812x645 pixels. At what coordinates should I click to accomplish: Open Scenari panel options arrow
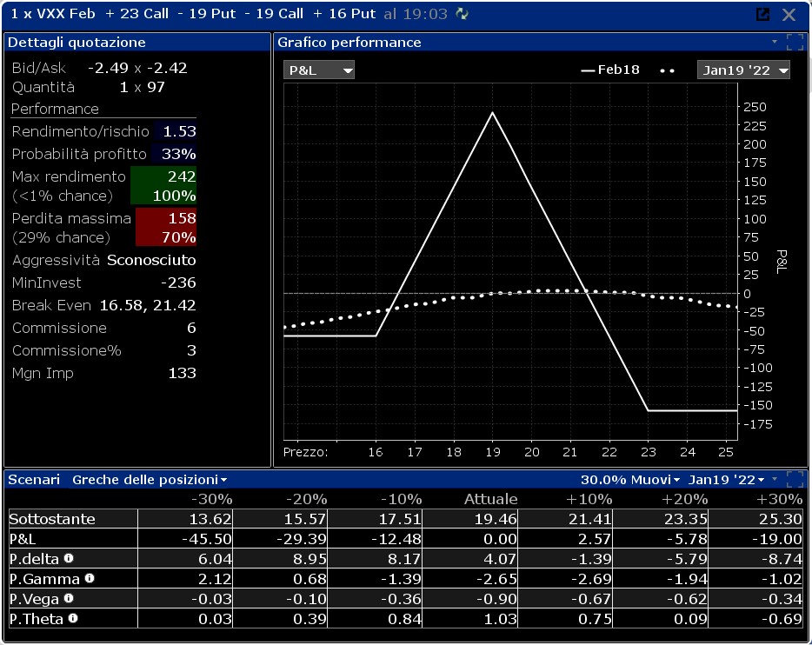pos(775,479)
